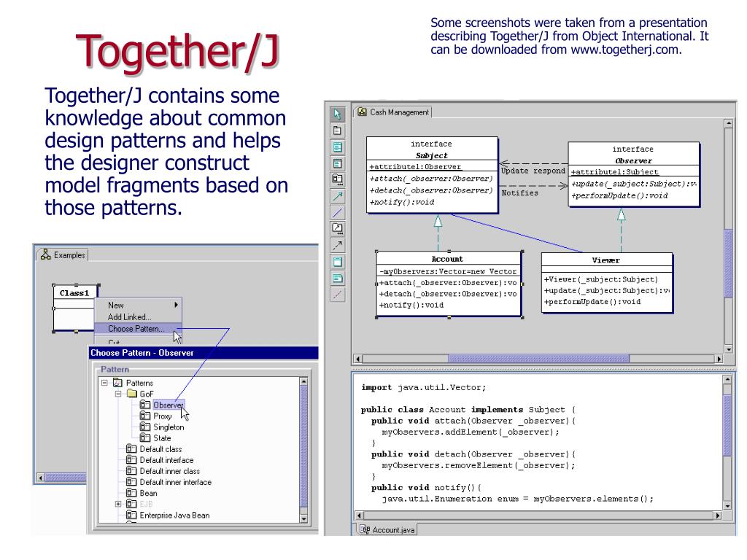
Task: Click code editor scrollbar up arrow
Action: click(727, 379)
